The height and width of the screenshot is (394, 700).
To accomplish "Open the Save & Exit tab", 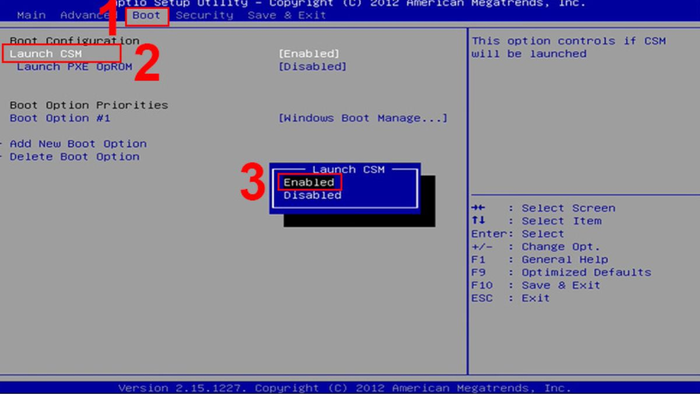I will point(287,15).
